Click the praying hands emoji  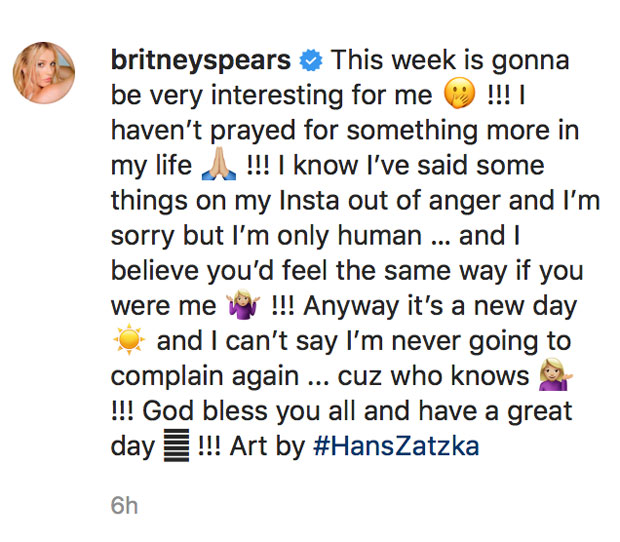click(x=218, y=167)
